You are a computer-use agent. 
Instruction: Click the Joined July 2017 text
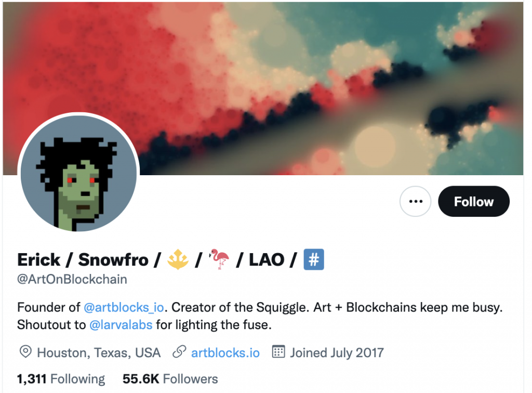point(337,353)
